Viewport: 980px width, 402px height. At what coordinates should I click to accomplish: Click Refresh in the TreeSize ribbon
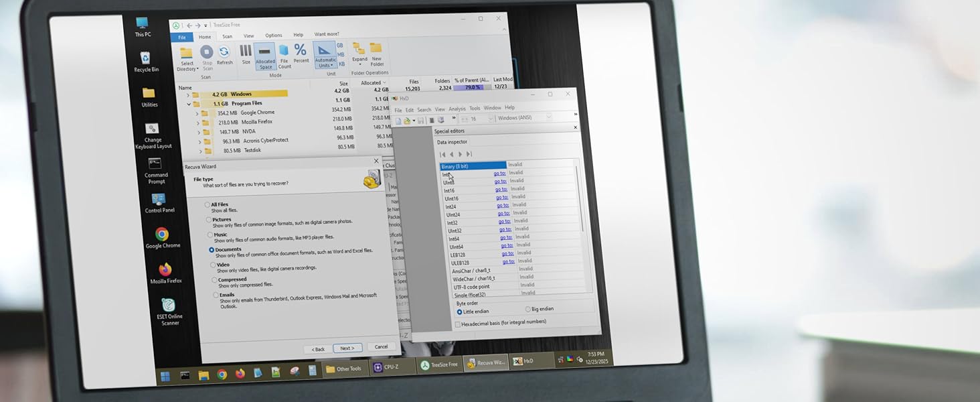click(224, 55)
